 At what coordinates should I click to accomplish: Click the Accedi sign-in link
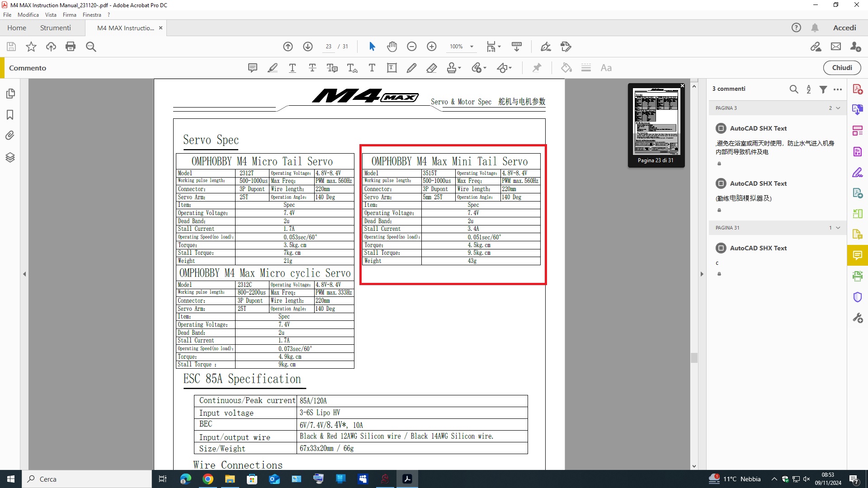pyautogui.click(x=844, y=28)
